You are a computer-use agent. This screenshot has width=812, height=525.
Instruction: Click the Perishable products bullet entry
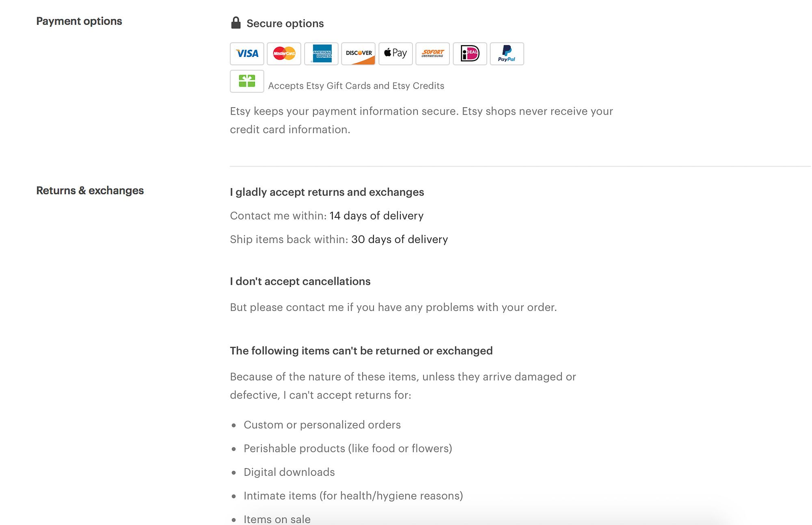pos(348,448)
